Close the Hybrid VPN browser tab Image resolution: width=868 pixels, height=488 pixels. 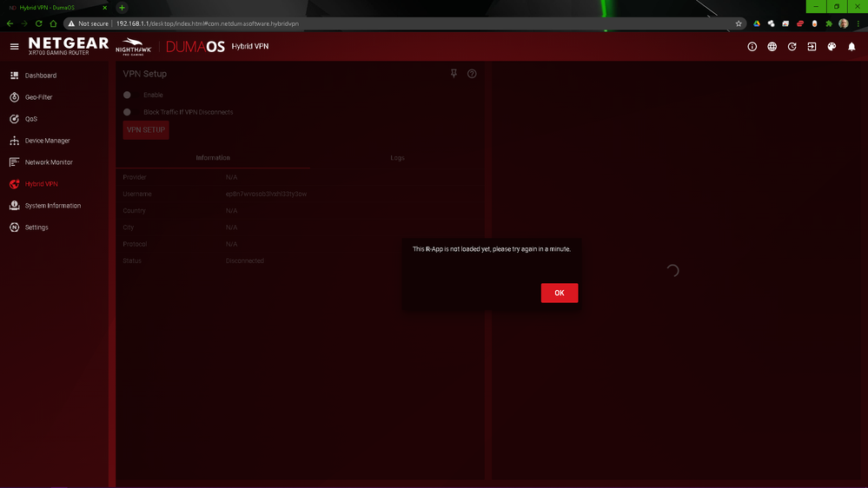104,8
